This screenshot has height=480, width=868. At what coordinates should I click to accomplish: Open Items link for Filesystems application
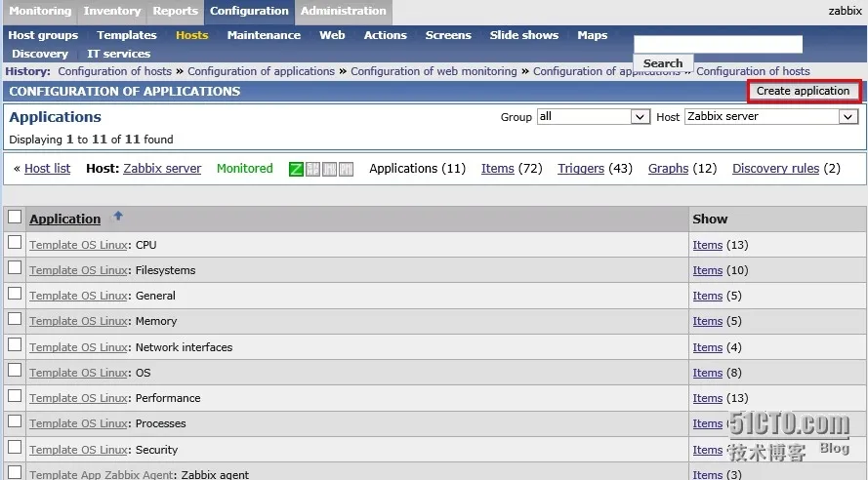click(x=708, y=270)
